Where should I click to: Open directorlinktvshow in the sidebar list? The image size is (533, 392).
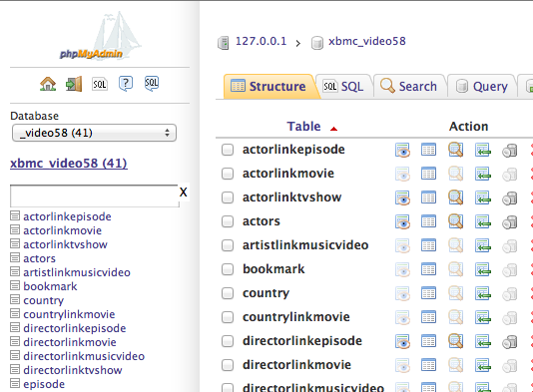[73, 370]
